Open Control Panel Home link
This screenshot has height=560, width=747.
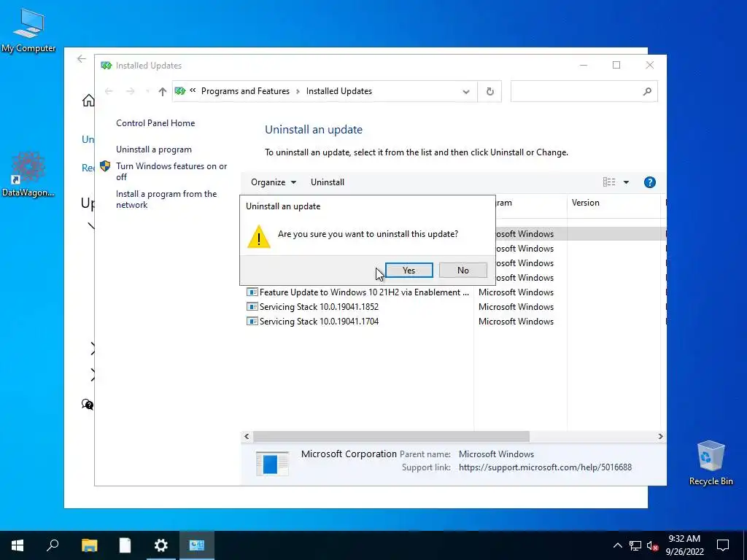pyautogui.click(x=155, y=122)
